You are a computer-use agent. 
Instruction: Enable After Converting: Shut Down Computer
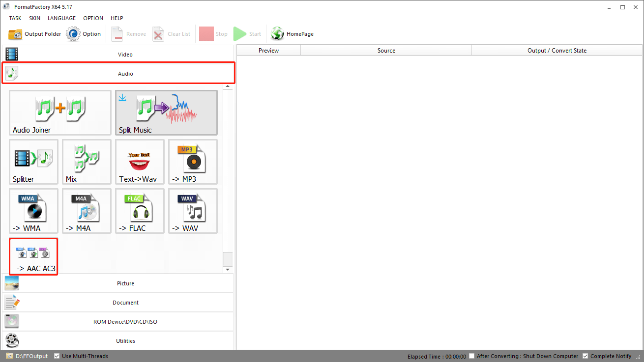click(x=472, y=356)
